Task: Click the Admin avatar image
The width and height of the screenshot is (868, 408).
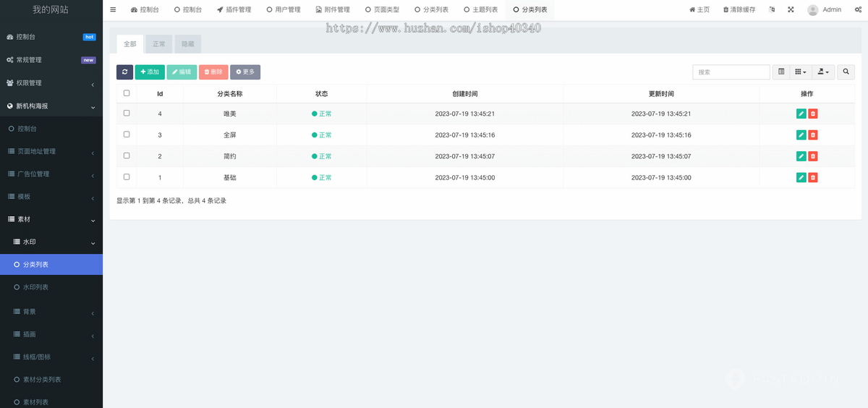Action: pyautogui.click(x=813, y=10)
